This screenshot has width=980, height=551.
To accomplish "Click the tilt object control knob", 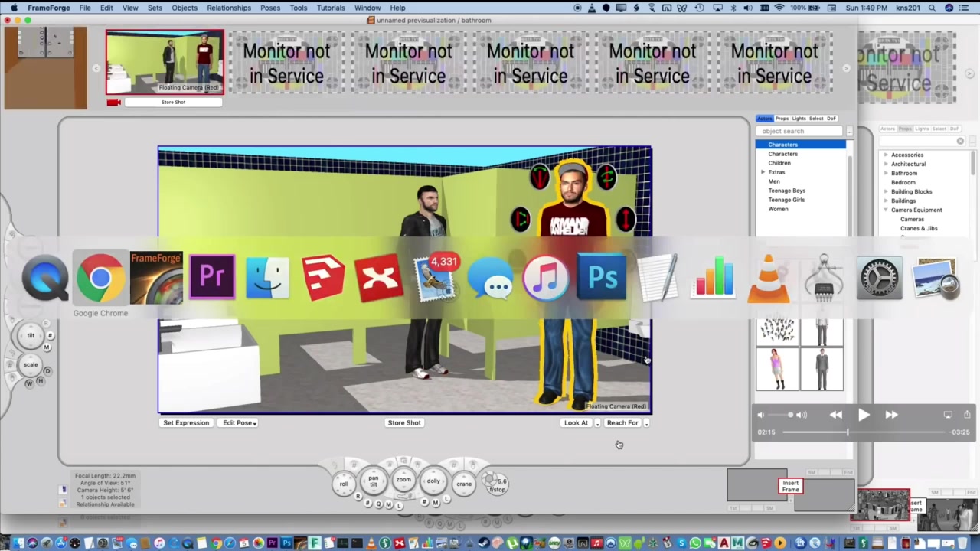I will click(x=31, y=336).
